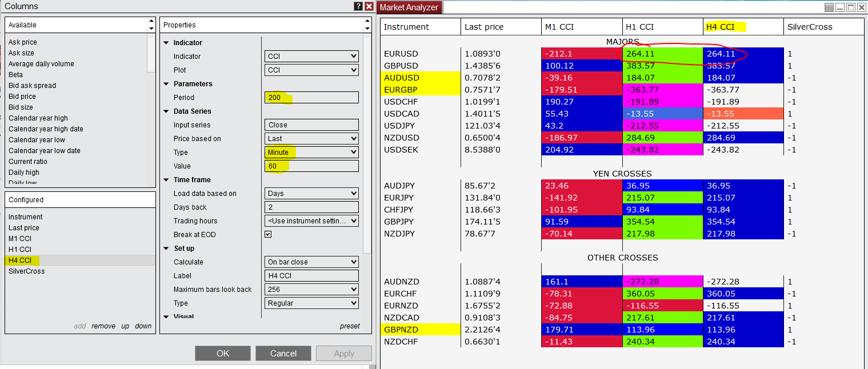Image resolution: width=868 pixels, height=369 pixels.
Task: Click the Available panel spinner arrows
Action: 151,25
